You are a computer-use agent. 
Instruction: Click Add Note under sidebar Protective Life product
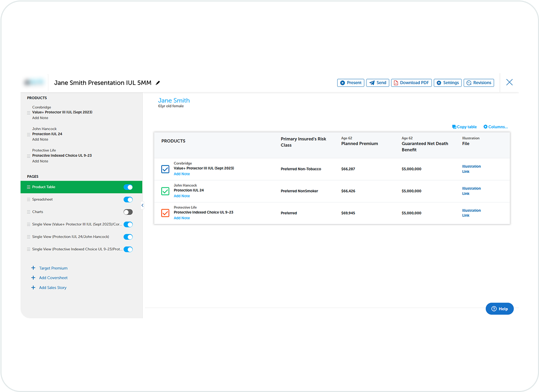point(40,161)
